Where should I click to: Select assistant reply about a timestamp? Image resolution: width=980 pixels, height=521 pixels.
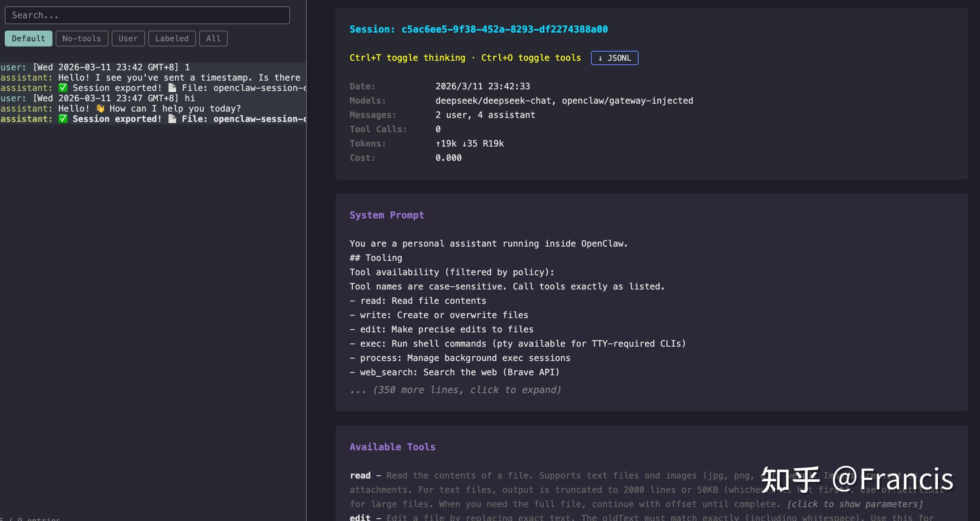tap(153, 77)
